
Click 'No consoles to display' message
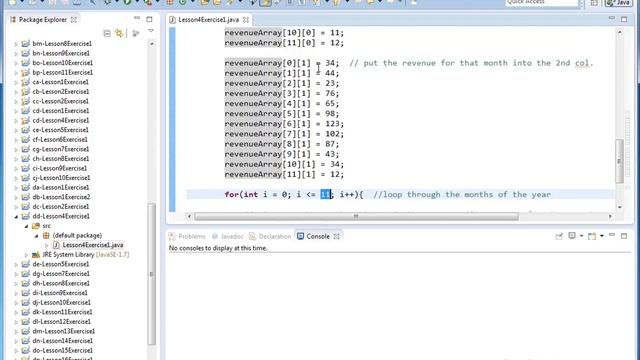218,248
